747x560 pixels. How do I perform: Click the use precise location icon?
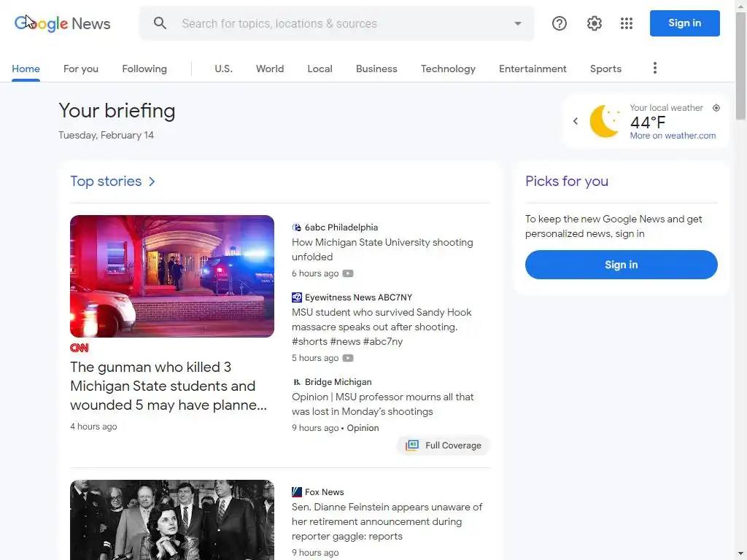(x=716, y=108)
